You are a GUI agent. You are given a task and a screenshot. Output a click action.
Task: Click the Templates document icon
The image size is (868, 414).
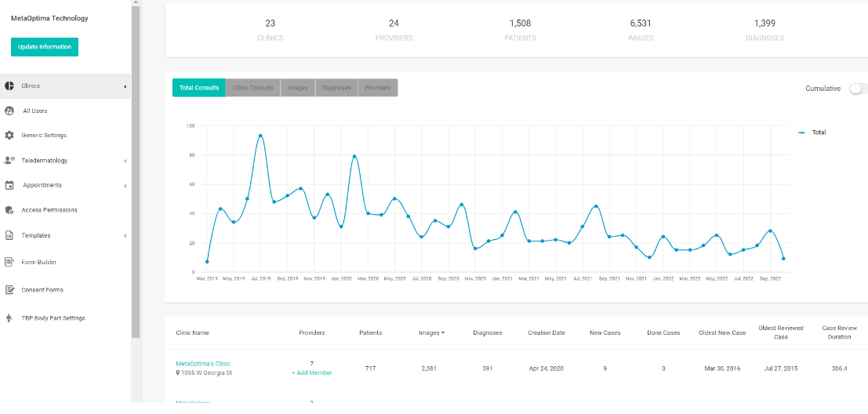click(x=9, y=235)
